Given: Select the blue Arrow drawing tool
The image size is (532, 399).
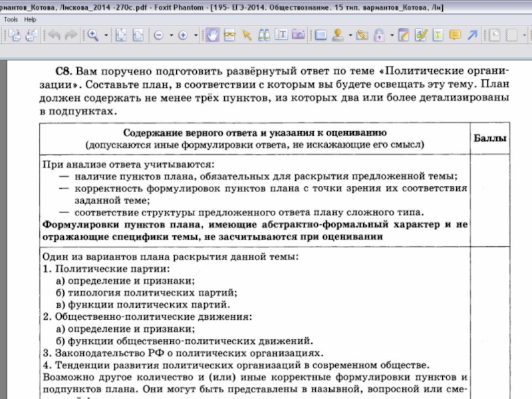Looking at the screenshot, I should tap(472, 35).
